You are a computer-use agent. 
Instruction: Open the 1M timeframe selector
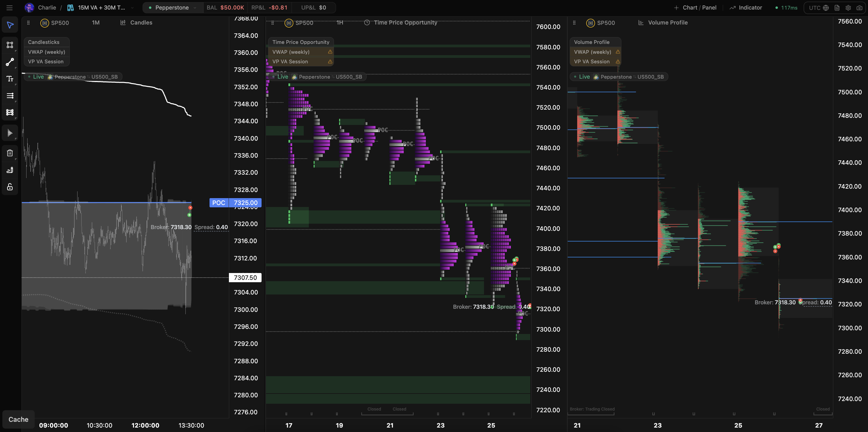coord(96,22)
